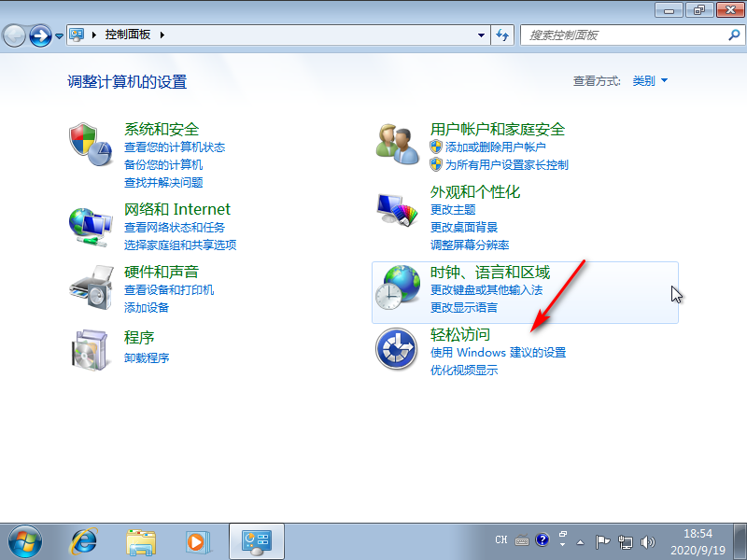Click the 网络和 Internet category icon

pyautogui.click(x=91, y=224)
